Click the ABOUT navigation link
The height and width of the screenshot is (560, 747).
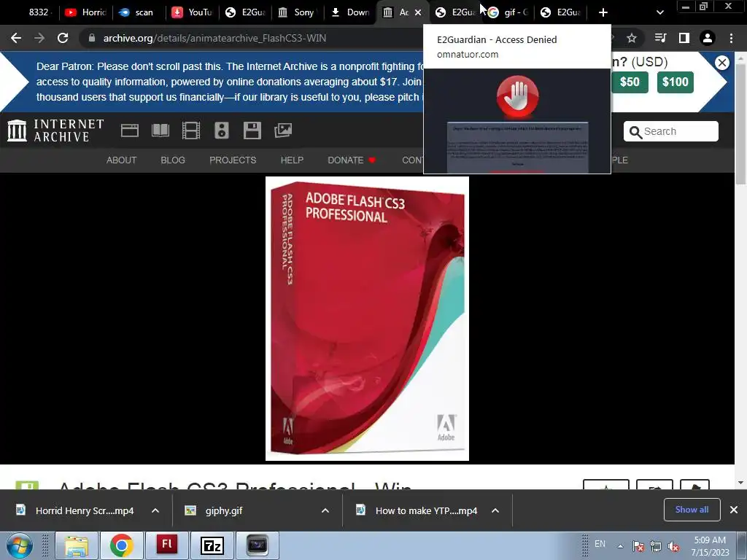(x=122, y=160)
